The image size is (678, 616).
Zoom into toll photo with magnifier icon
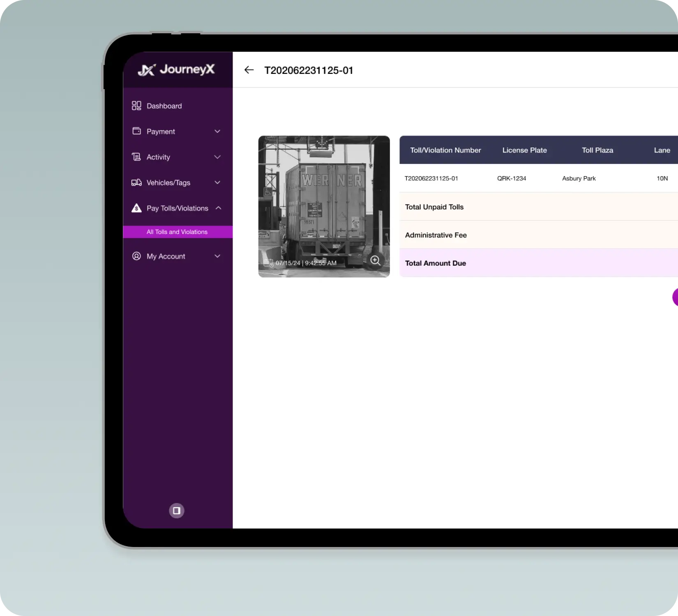375,260
